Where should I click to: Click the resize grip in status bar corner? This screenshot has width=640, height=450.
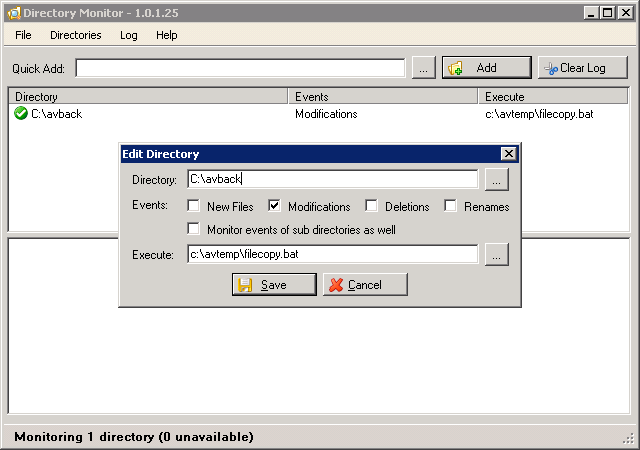click(628, 439)
